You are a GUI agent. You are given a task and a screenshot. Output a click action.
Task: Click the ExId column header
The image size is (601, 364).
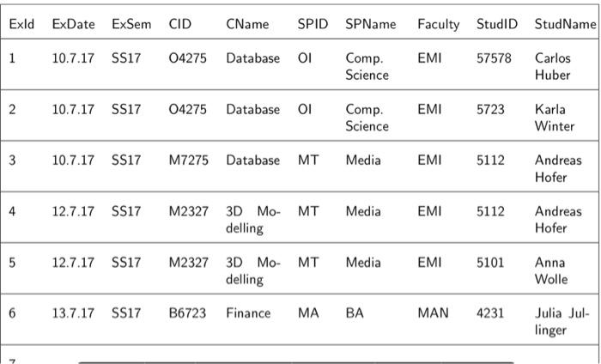(21, 24)
